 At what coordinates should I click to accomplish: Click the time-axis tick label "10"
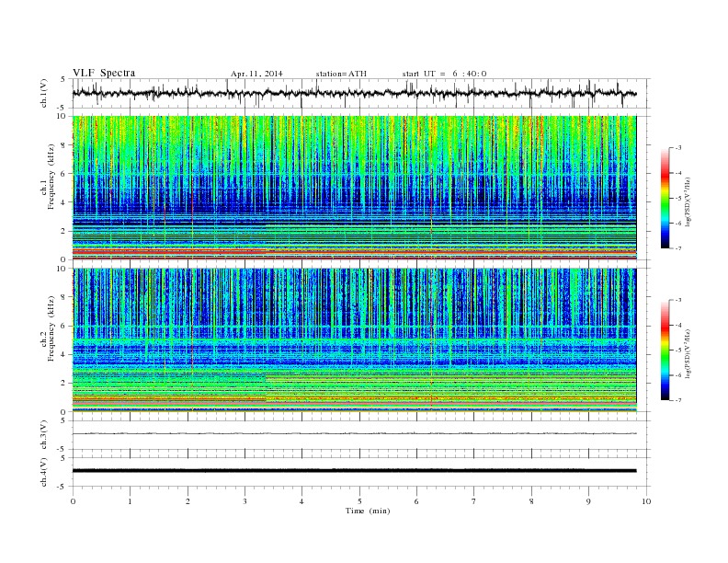[x=646, y=501]
